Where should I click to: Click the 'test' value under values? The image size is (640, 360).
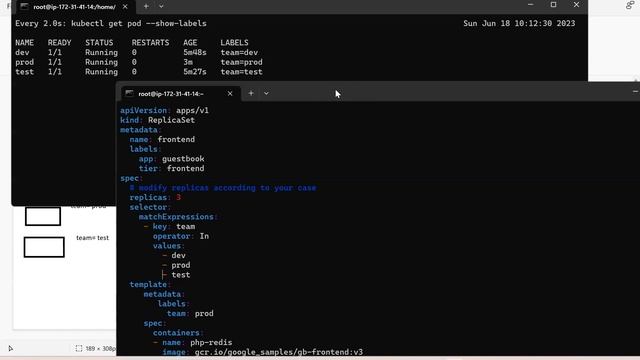[181, 275]
